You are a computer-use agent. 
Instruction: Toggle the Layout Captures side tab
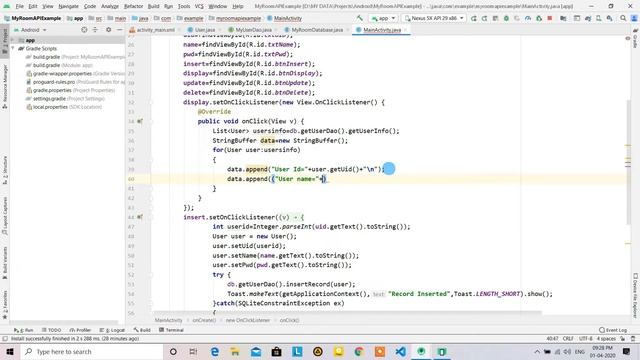pos(5,216)
